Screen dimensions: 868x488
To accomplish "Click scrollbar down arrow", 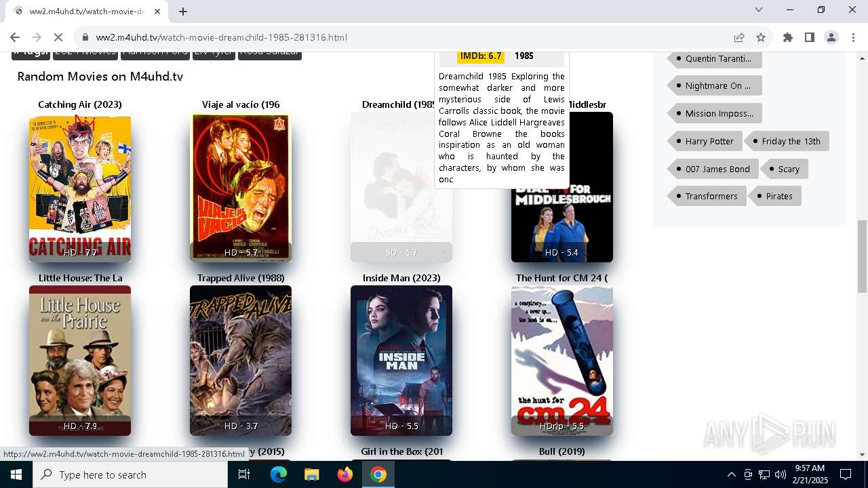I will (x=862, y=455).
